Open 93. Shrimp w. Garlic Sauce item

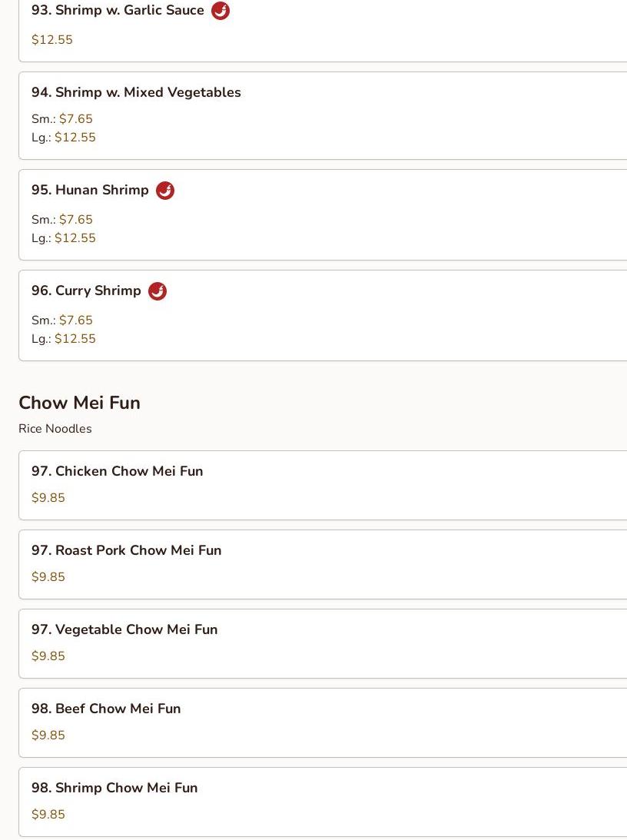pyautogui.click(x=118, y=11)
